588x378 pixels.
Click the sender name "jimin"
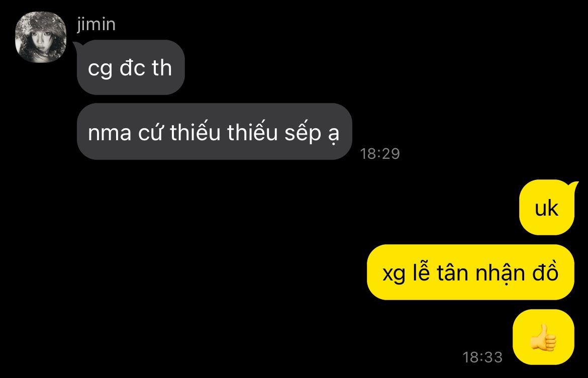[x=96, y=25]
